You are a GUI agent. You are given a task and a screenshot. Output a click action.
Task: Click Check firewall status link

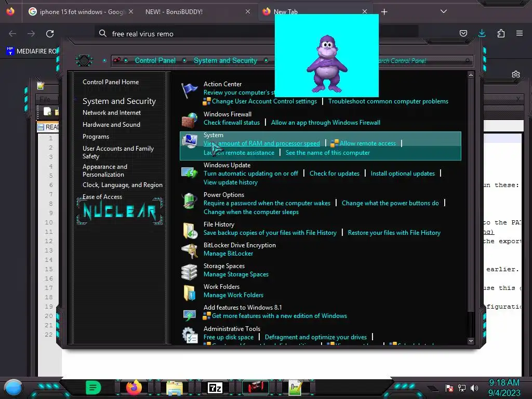(232, 123)
